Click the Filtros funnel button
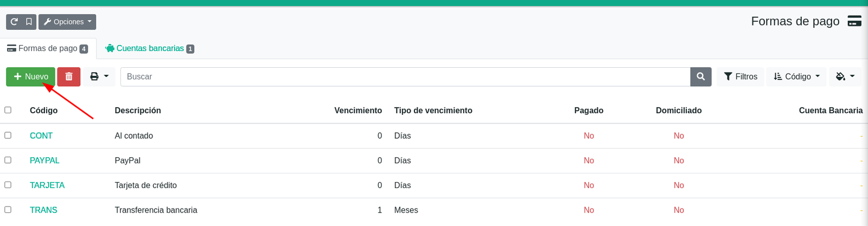This screenshot has width=868, height=226. tap(741, 76)
